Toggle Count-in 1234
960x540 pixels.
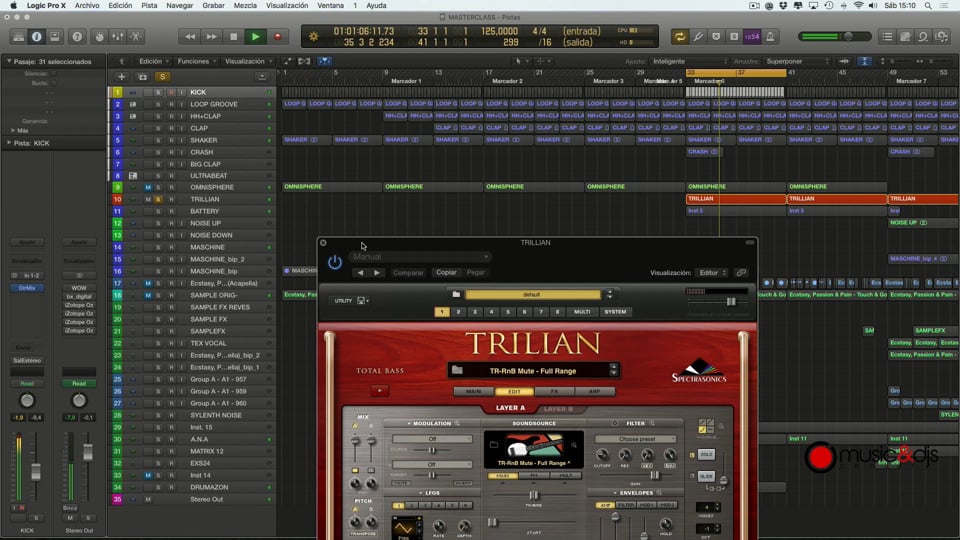click(752, 37)
